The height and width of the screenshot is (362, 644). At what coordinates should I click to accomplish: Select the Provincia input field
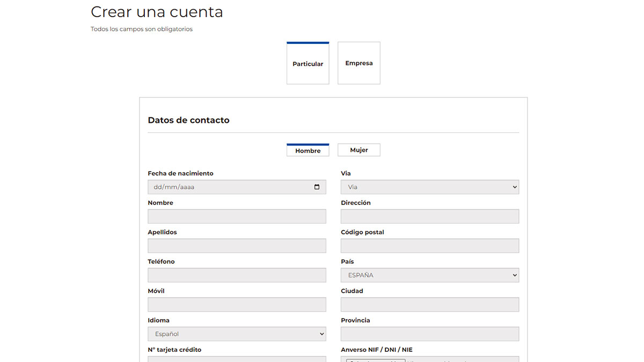coord(429,334)
